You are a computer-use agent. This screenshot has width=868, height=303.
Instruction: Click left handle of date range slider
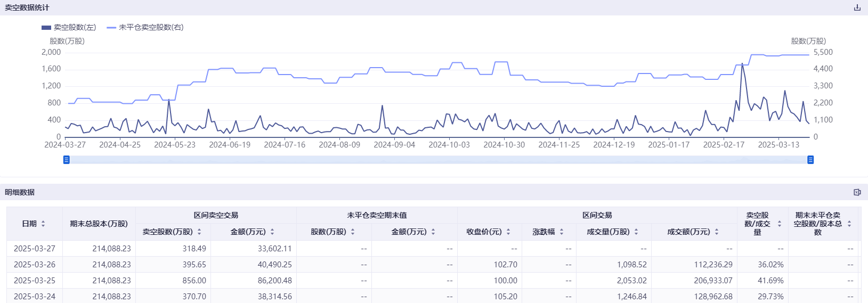[67, 160]
